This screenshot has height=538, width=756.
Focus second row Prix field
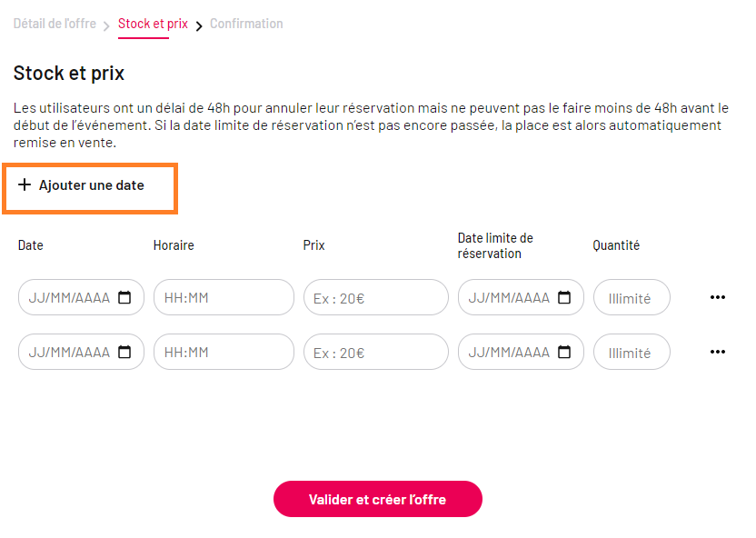coord(376,352)
